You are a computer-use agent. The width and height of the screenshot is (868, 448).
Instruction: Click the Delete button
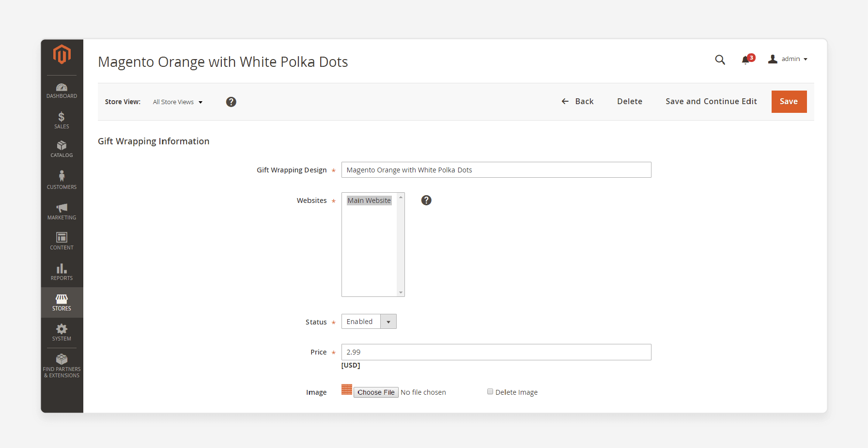click(x=630, y=101)
